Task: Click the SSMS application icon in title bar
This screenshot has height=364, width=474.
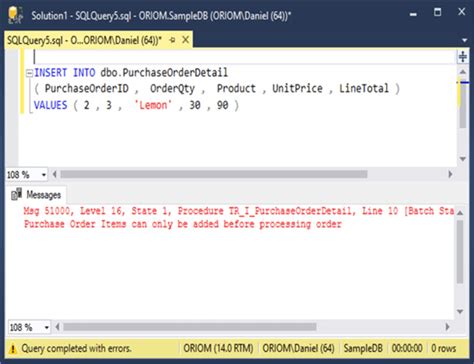Action: coord(15,15)
